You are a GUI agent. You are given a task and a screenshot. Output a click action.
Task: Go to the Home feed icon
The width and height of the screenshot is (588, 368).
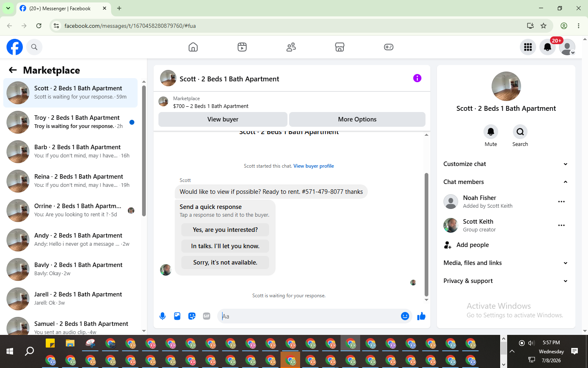(193, 47)
